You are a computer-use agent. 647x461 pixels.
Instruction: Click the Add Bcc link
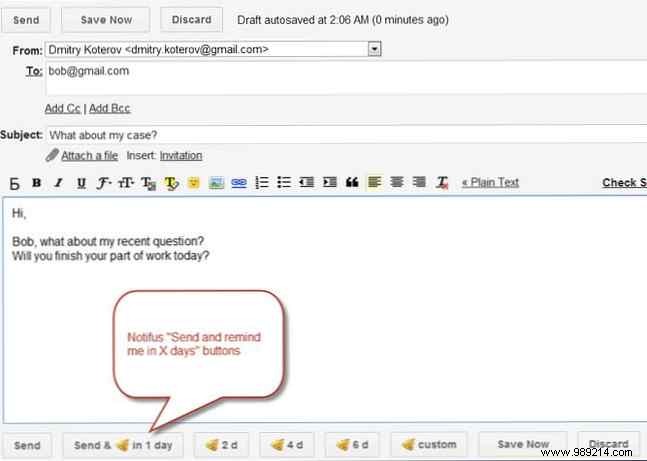110,109
